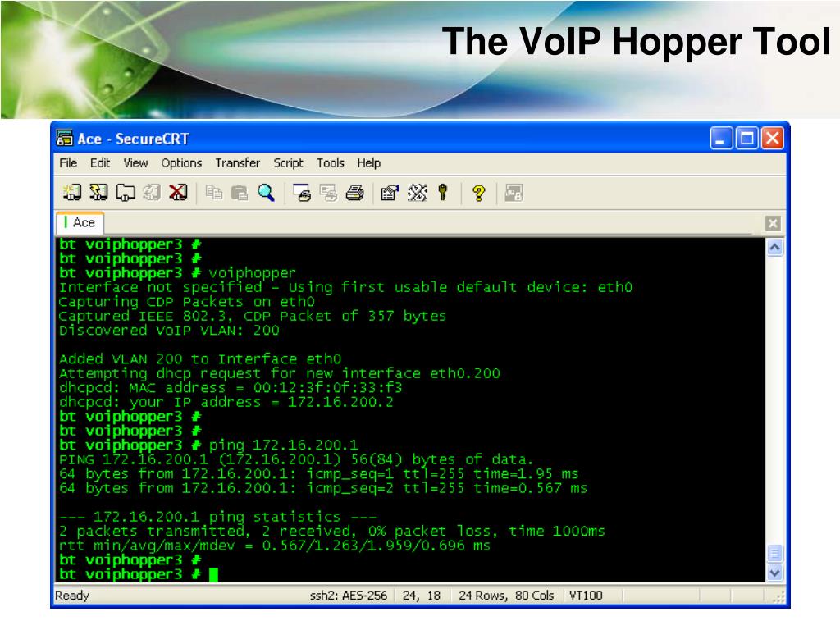Open the File menu
This screenshot has width=840, height=630.
point(68,163)
